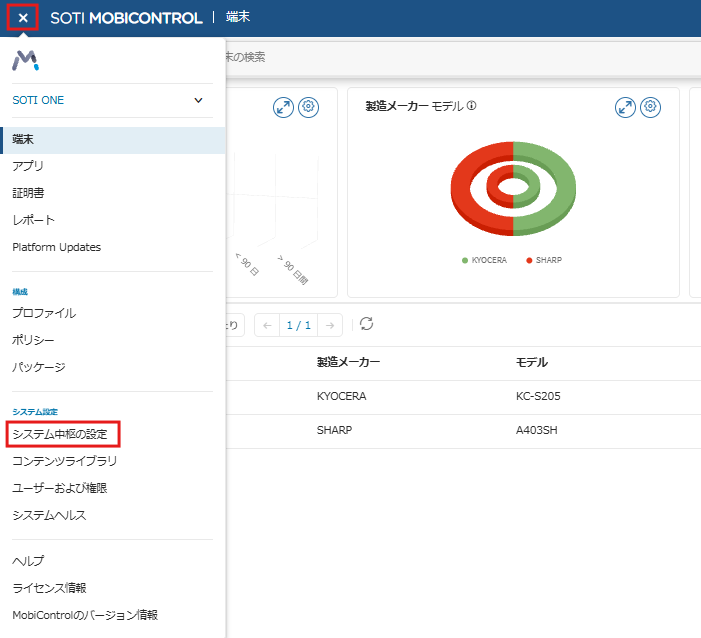
Task: Select the KYOCERA table cell
Action: coord(342,396)
